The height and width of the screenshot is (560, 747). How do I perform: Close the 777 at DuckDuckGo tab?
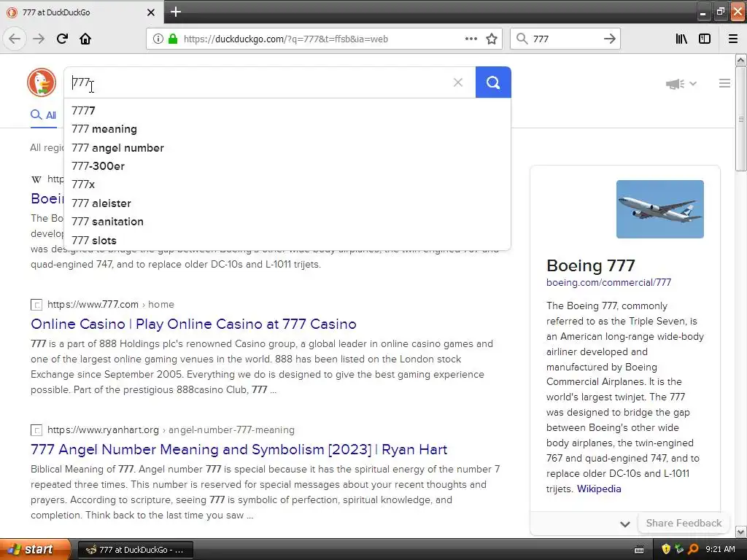[151, 12]
